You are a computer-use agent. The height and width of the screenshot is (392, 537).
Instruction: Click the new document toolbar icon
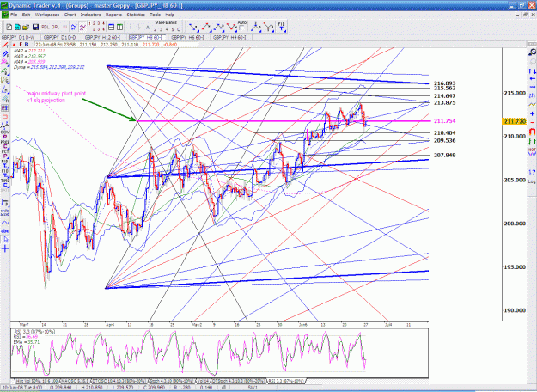tap(9, 27)
